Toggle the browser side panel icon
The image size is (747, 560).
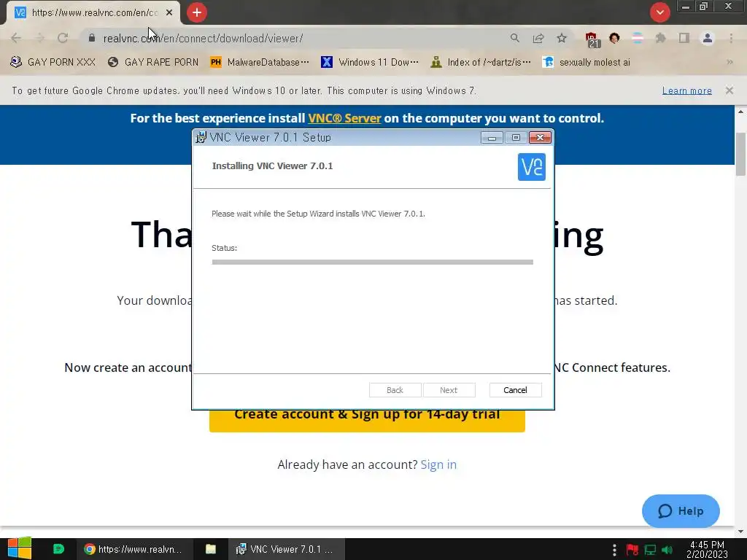pos(684,38)
